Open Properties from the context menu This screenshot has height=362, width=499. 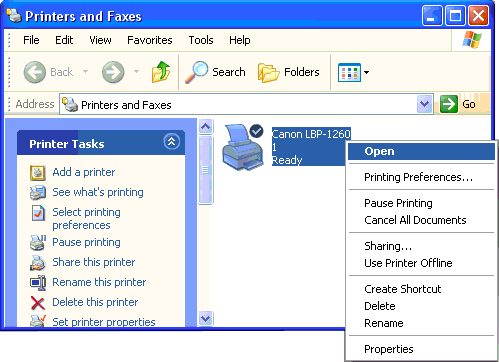tap(421, 349)
